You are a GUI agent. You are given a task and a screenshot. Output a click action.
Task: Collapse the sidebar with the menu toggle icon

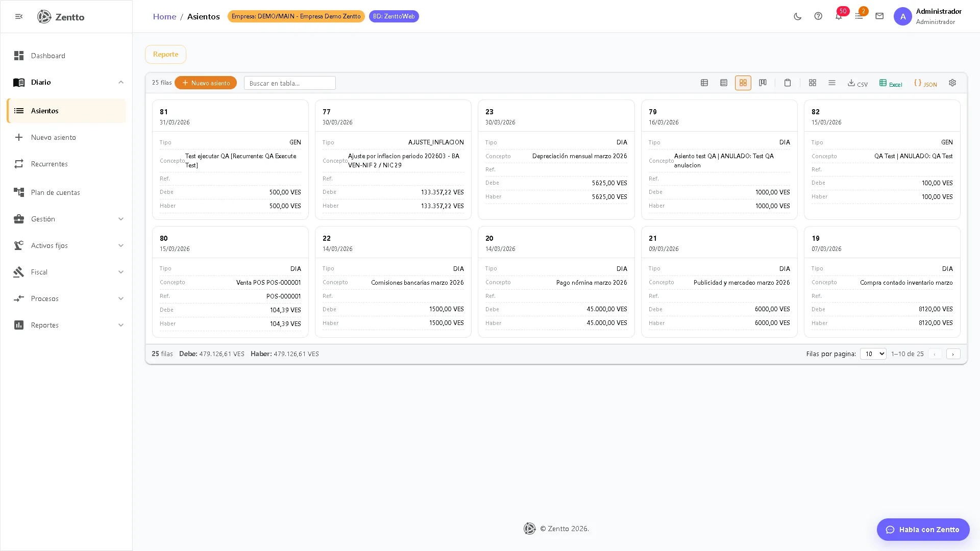click(x=19, y=16)
